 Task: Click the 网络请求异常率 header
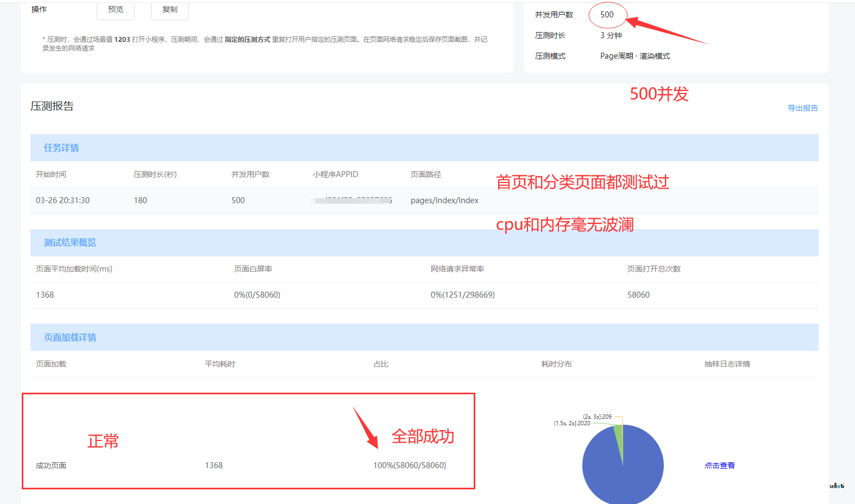pyautogui.click(x=457, y=269)
